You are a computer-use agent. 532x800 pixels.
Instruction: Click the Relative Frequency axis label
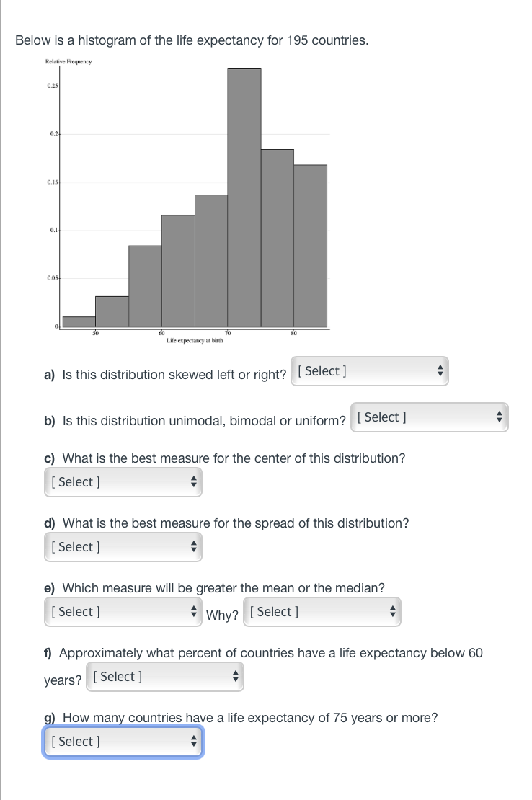click(68, 61)
